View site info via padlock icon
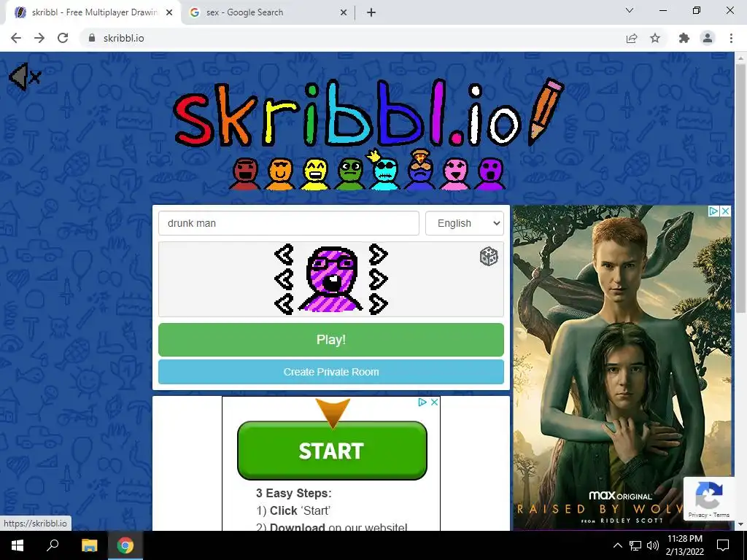This screenshot has width=747, height=560. 92,38
